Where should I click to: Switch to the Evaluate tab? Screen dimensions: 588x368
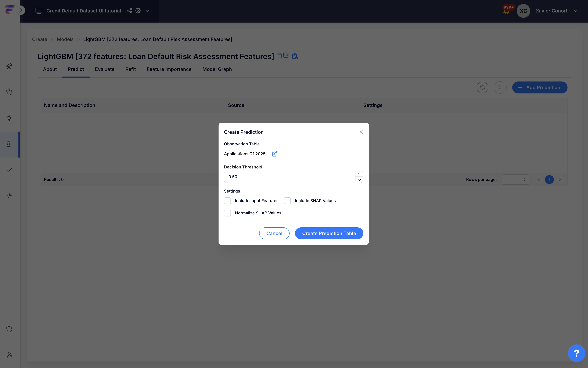click(x=104, y=69)
